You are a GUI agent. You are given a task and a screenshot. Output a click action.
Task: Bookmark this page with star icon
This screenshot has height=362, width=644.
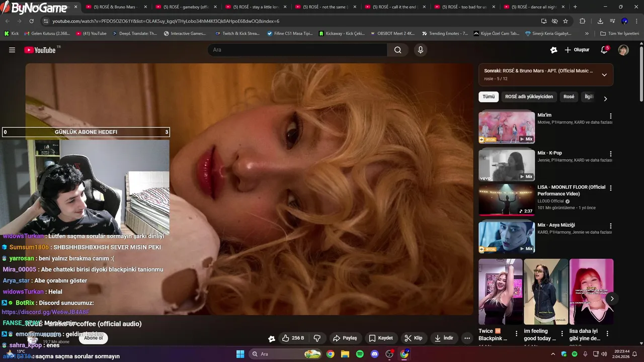(x=566, y=21)
